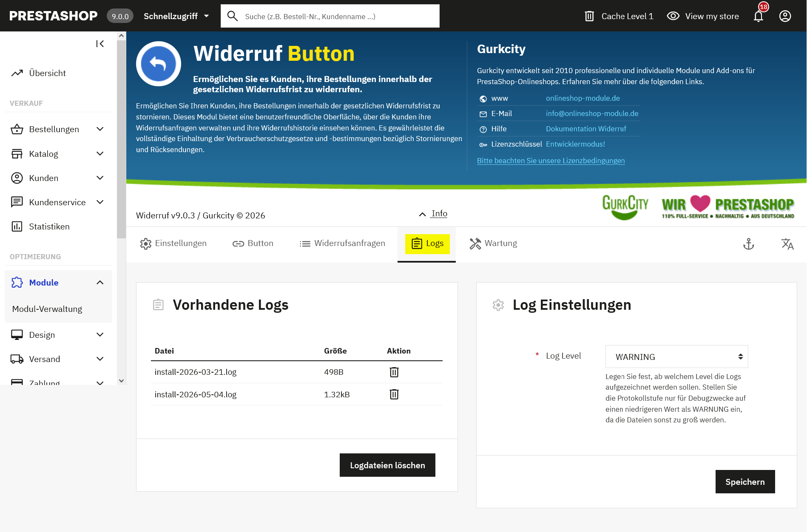
Task: Click the Statistiken chart icon
Action: pyautogui.click(x=17, y=226)
